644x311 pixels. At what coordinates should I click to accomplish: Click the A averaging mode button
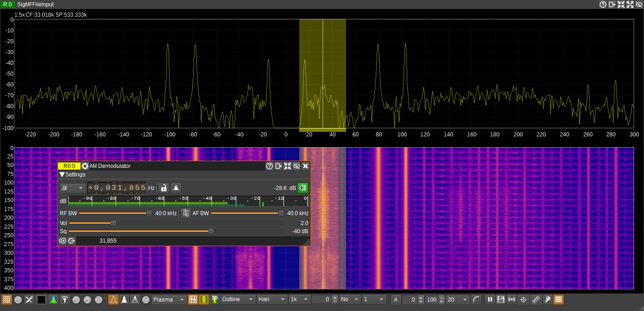point(396,300)
